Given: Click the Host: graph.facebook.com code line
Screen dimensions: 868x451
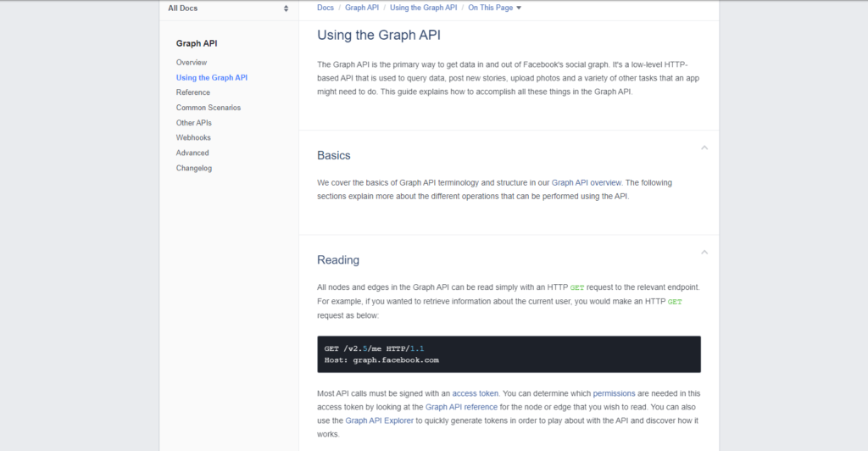Looking at the screenshot, I should (x=381, y=360).
